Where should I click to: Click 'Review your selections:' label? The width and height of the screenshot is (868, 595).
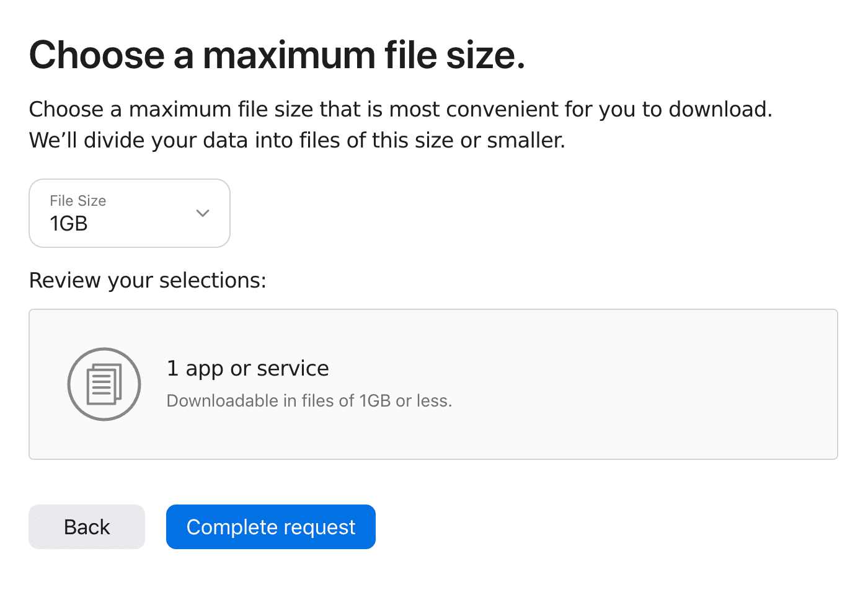[x=148, y=280]
